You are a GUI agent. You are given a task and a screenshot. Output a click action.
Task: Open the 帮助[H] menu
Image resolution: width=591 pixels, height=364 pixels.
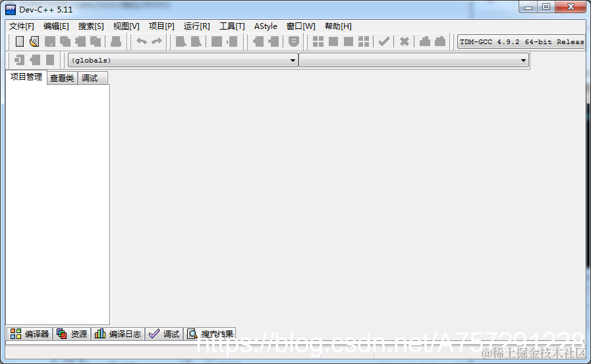click(338, 26)
